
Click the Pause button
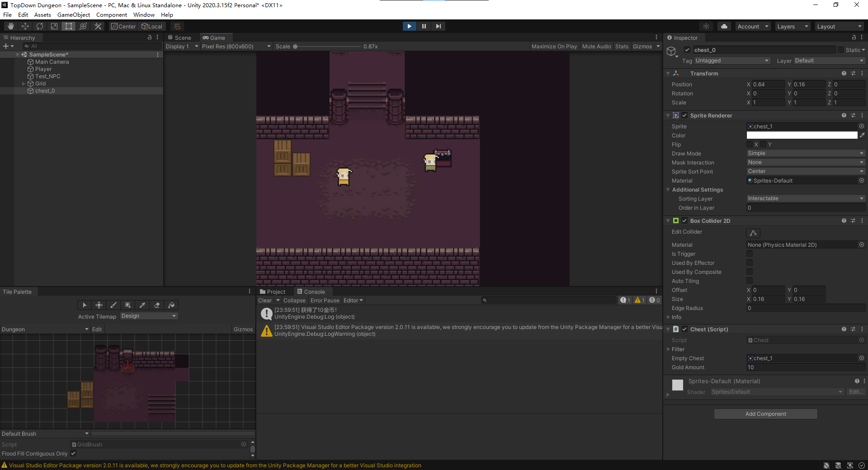(424, 26)
